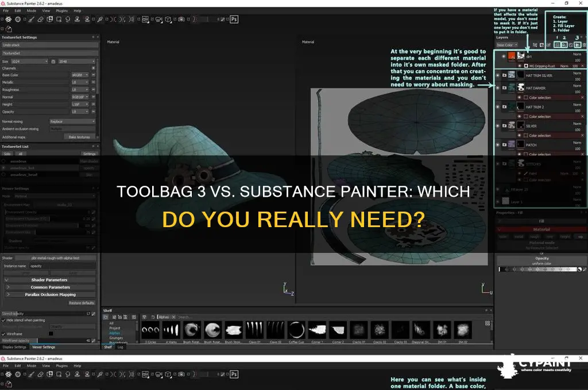Viewport: 588px width, 390px height.
Task: Select the Smudge tool in upper window toolbar
Action: (x=68, y=19)
